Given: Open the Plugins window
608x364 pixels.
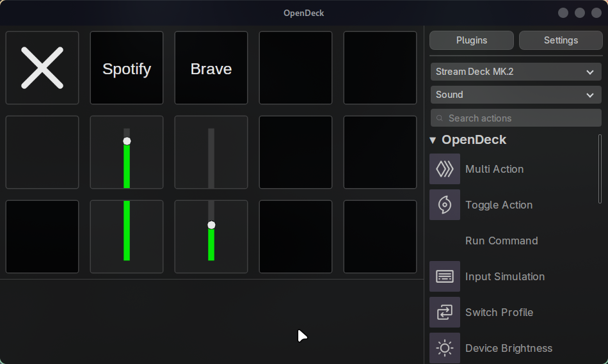Looking at the screenshot, I should 472,40.
